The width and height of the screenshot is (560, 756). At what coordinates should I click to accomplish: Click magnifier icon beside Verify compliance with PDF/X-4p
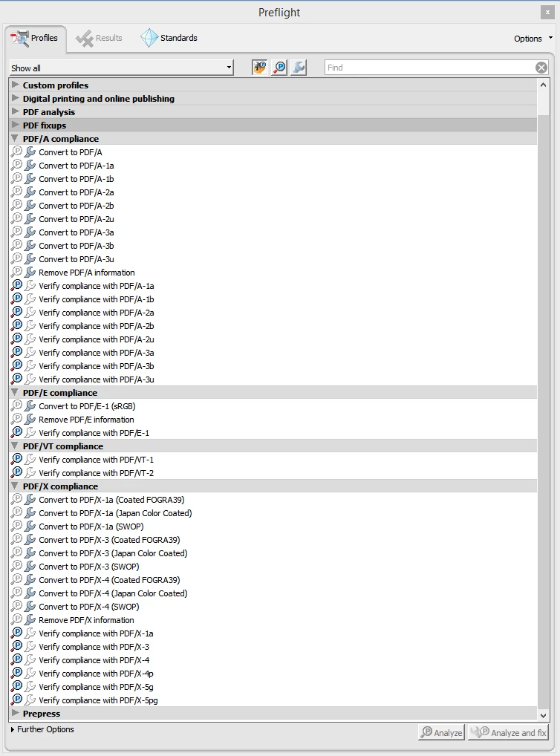[x=17, y=673]
